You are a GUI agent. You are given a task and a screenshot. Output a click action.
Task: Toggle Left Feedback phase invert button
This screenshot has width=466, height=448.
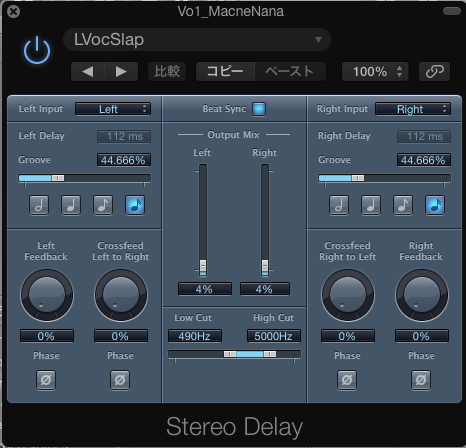tap(46, 380)
